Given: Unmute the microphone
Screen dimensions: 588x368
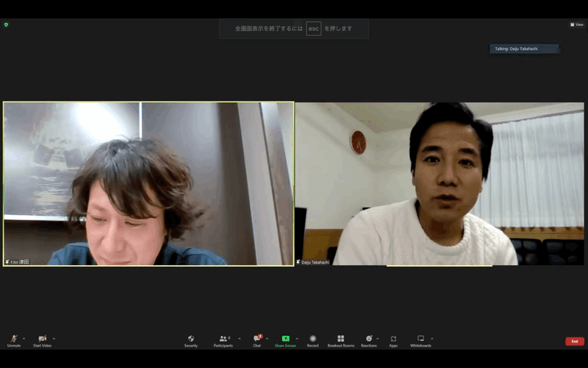Looking at the screenshot, I should click(14, 341).
